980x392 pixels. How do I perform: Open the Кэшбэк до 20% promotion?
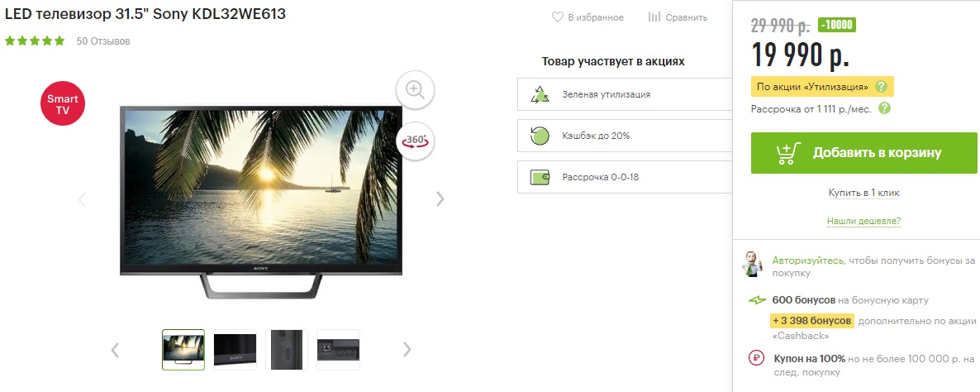click(625, 136)
